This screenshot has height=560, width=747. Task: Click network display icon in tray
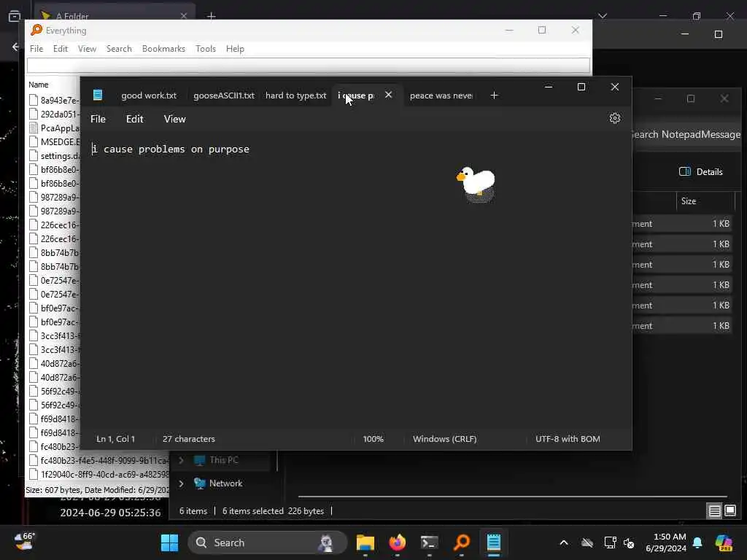click(x=610, y=542)
